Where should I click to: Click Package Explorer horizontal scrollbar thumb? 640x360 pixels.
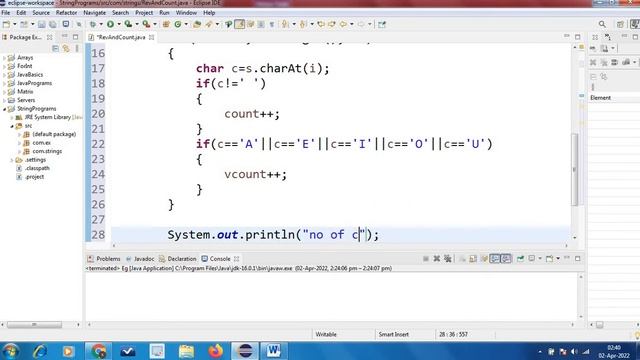34,325
